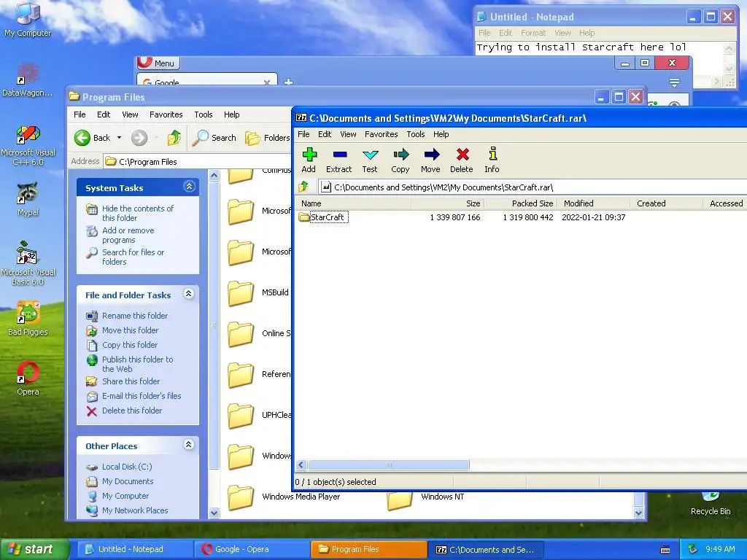The height and width of the screenshot is (560, 747).
Task: Open 7-Zip Tools menu
Action: click(x=415, y=134)
